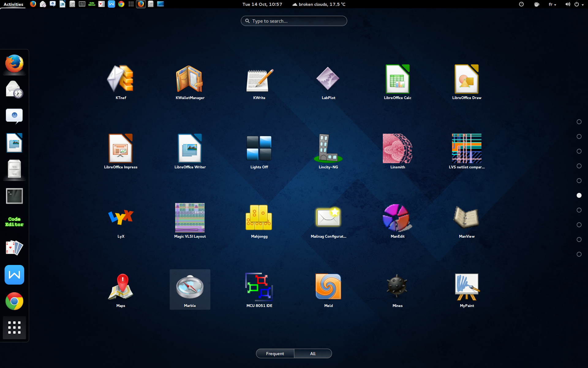Image resolution: width=588 pixels, height=368 pixels.
Task: Toggle the Show Applications grid button in dock
Action: point(14,328)
